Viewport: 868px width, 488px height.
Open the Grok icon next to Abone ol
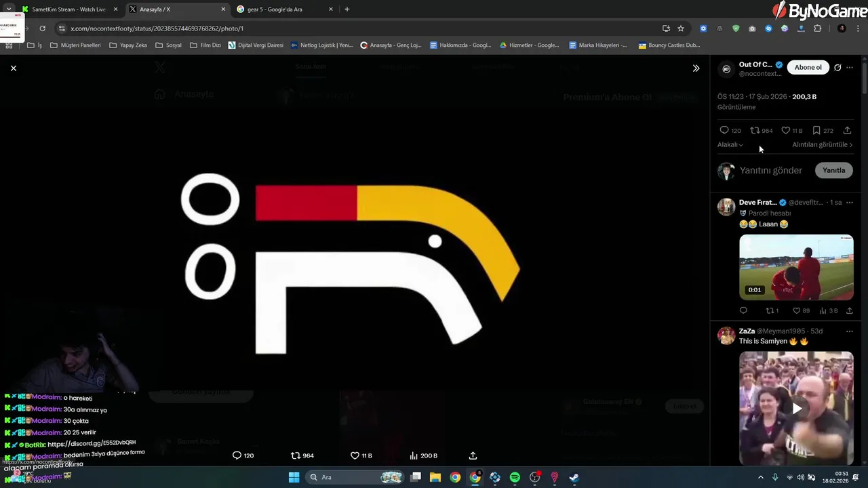(x=837, y=67)
